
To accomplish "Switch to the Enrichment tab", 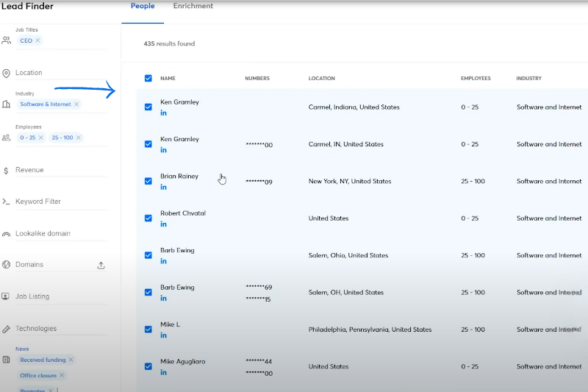I will coord(193,7).
